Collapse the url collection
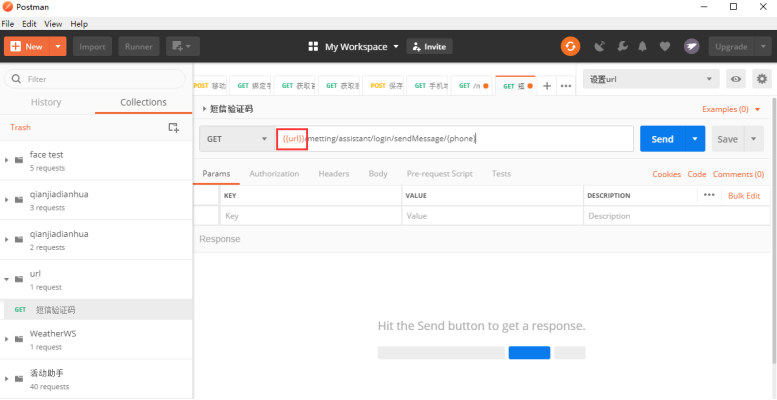This screenshot has width=777, height=400. pyautogui.click(x=6, y=279)
